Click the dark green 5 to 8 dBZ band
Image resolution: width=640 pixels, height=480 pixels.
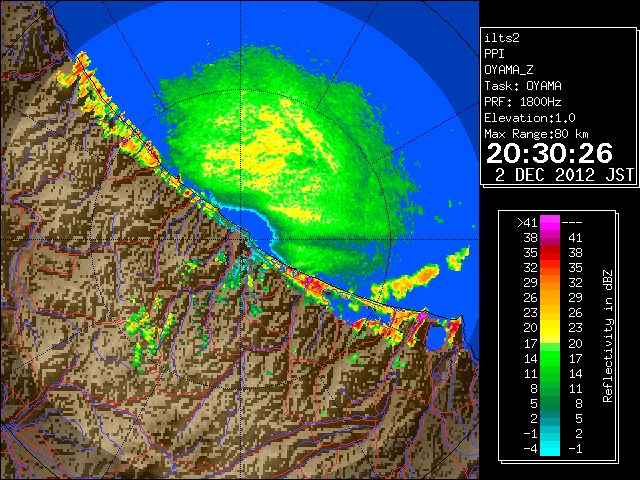(x=550, y=403)
